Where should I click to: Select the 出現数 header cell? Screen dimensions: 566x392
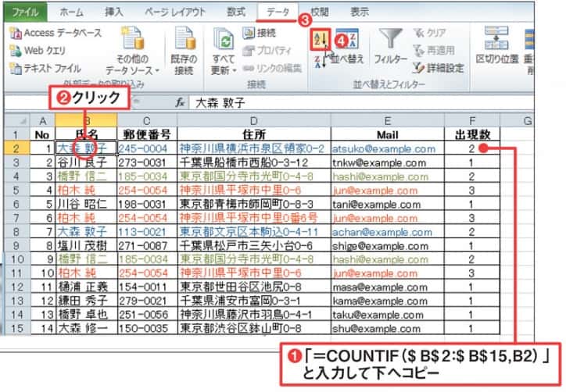471,134
